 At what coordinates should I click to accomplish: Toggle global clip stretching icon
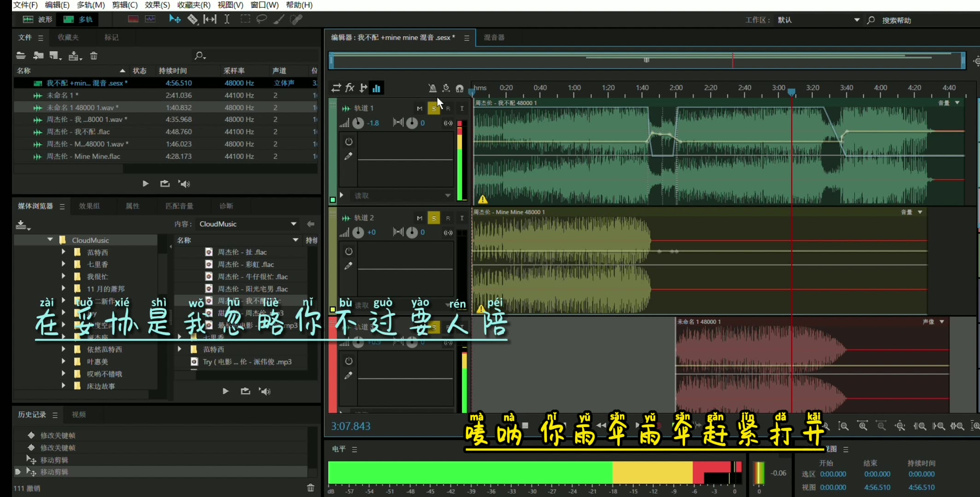pyautogui.click(x=446, y=88)
